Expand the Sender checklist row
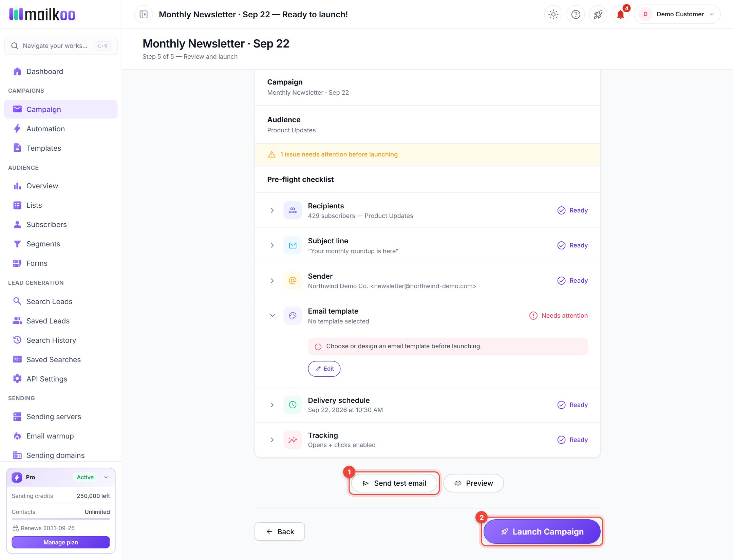Screen dimensions: 733x560 pos(272,281)
